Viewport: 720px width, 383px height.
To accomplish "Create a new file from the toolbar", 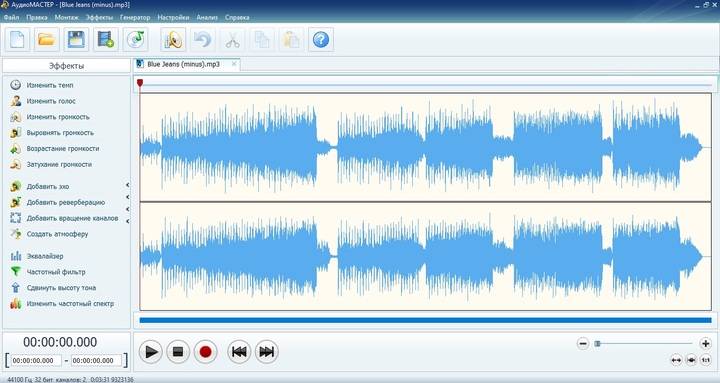I will 17,39.
